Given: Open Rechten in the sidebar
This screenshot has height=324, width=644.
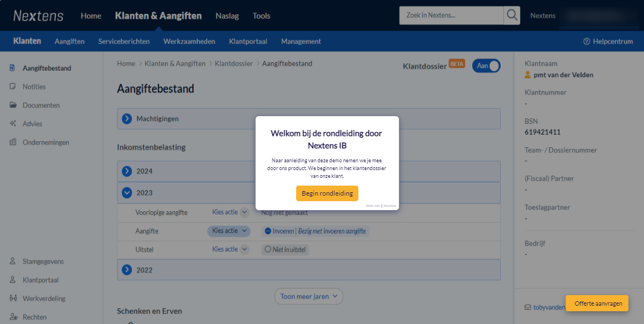Looking at the screenshot, I should click(x=34, y=317).
